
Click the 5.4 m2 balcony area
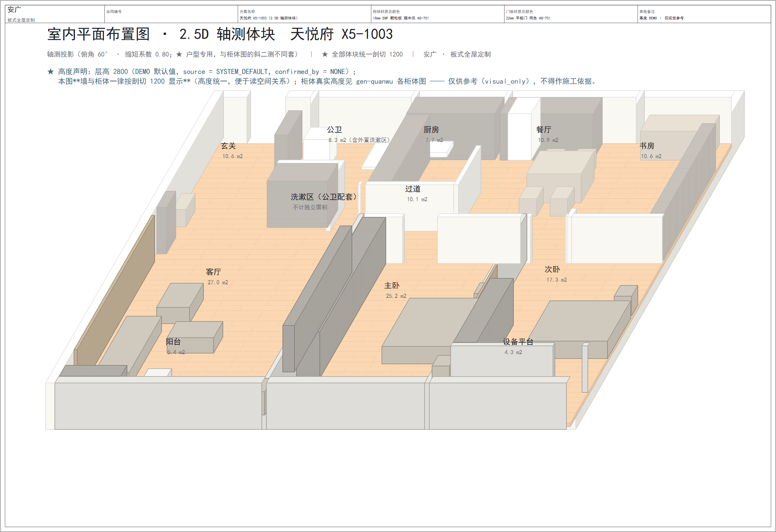pos(176,352)
